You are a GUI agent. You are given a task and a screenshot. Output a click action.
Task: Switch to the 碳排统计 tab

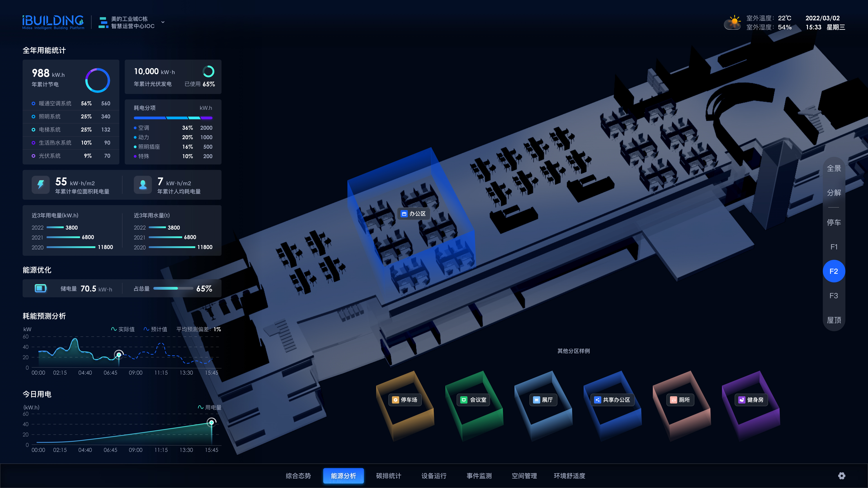(389, 476)
